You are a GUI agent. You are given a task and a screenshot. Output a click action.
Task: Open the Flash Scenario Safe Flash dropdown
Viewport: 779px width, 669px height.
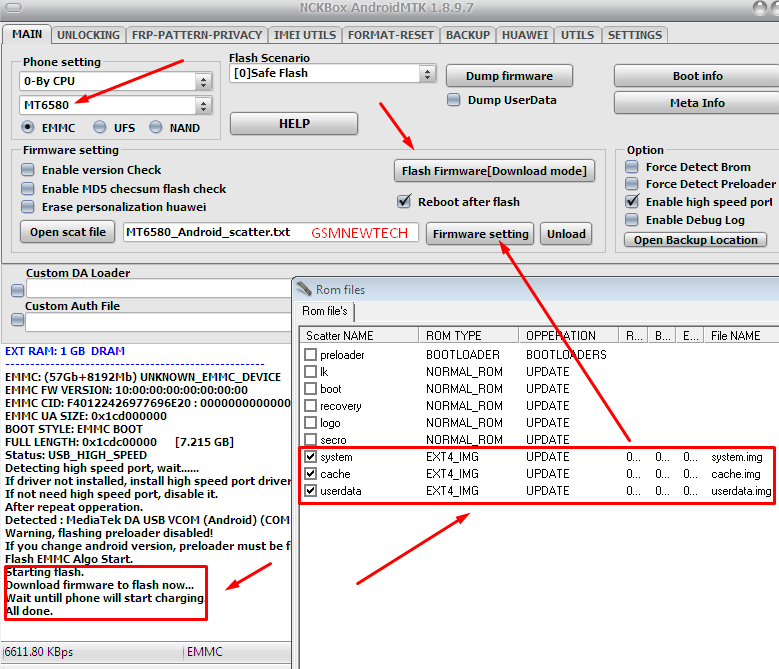tap(427, 74)
